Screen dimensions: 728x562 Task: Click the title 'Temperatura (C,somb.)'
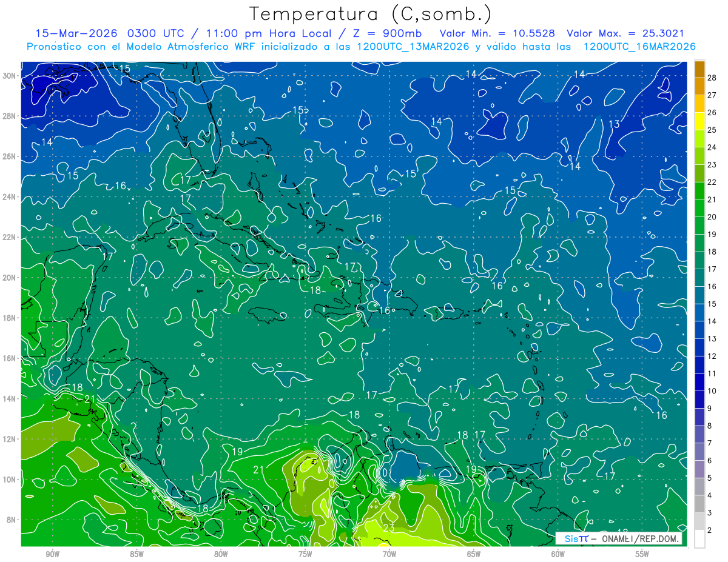[371, 13]
